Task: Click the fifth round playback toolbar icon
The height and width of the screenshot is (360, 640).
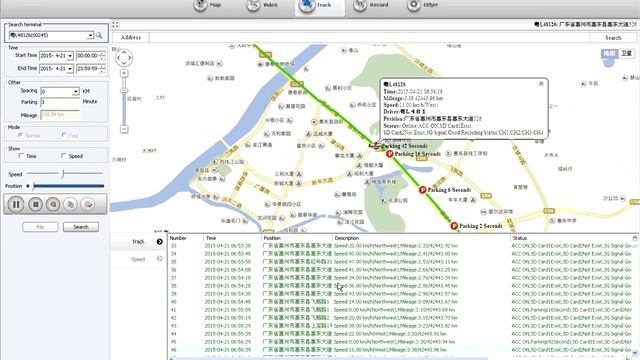Action: click(x=88, y=204)
